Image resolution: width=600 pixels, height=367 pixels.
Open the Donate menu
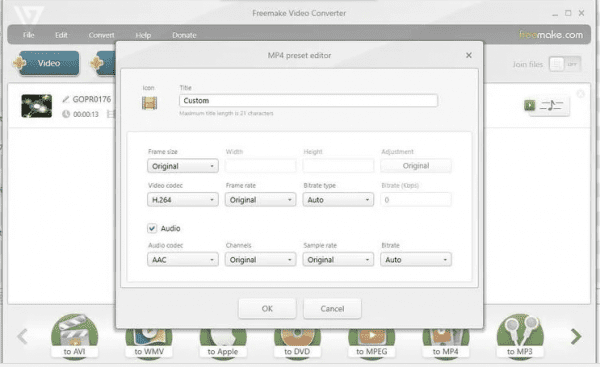(184, 35)
